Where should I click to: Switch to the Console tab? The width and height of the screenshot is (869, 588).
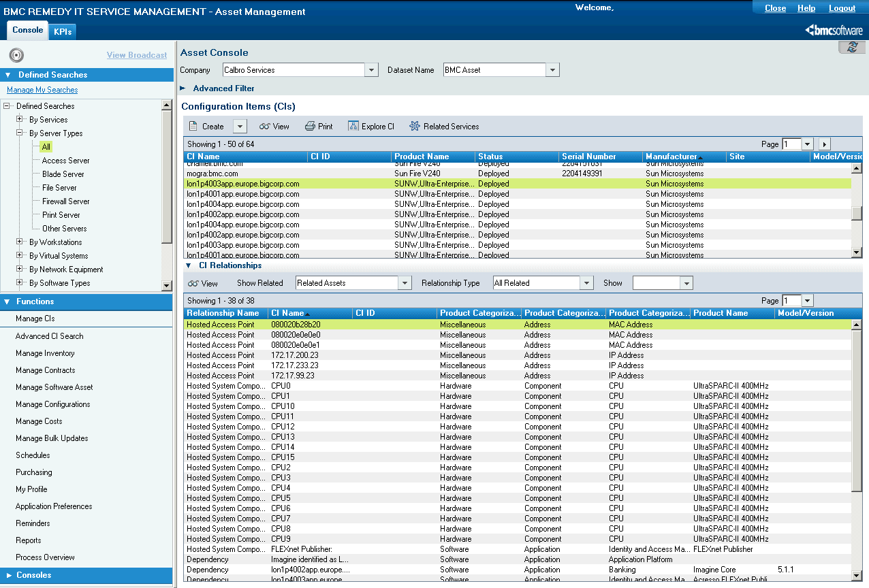(27, 30)
